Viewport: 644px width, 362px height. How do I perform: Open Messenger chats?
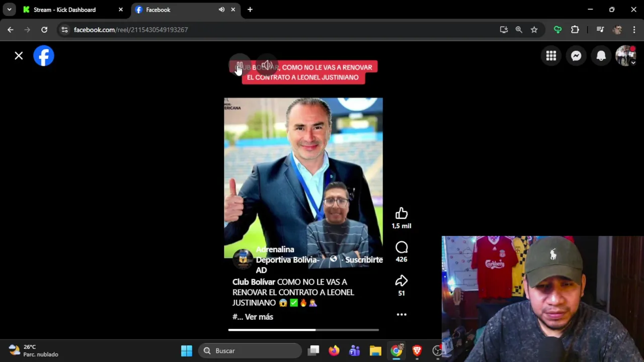point(576,56)
